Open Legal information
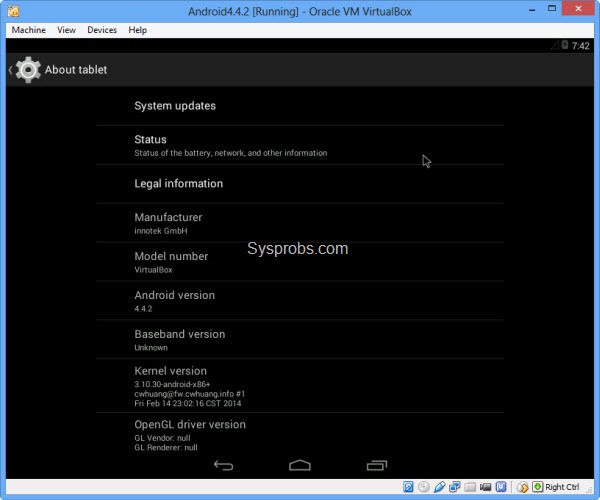The width and height of the screenshot is (600, 500). (300, 184)
